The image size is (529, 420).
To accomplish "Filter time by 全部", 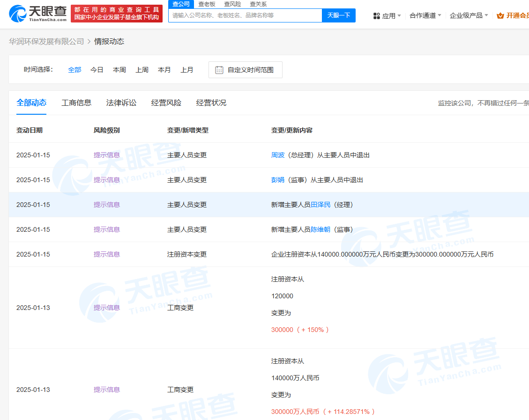I will point(75,70).
